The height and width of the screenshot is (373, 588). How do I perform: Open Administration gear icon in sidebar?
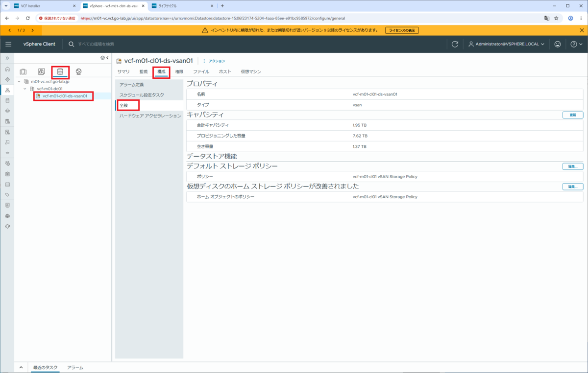[x=7, y=163]
